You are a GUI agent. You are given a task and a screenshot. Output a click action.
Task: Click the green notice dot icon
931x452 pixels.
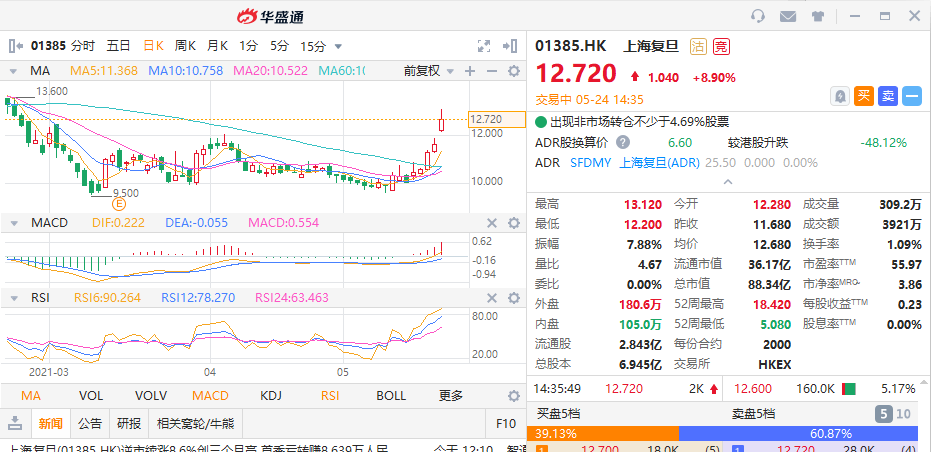click(540, 122)
